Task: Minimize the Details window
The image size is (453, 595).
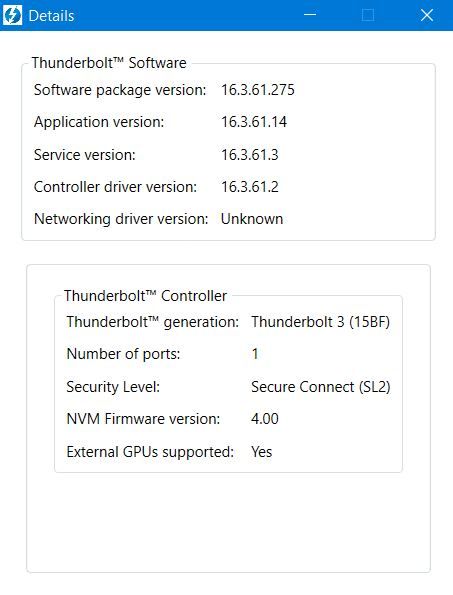Action: tap(310, 15)
